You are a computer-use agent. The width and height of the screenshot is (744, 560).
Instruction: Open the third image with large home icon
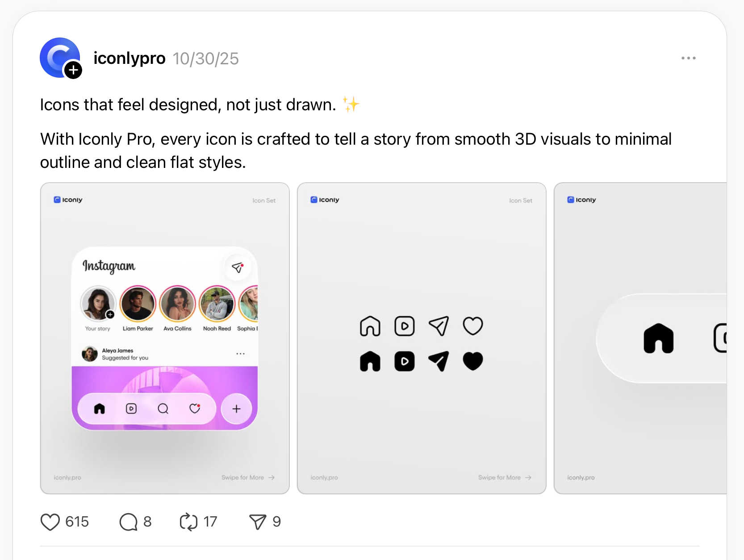click(640, 338)
